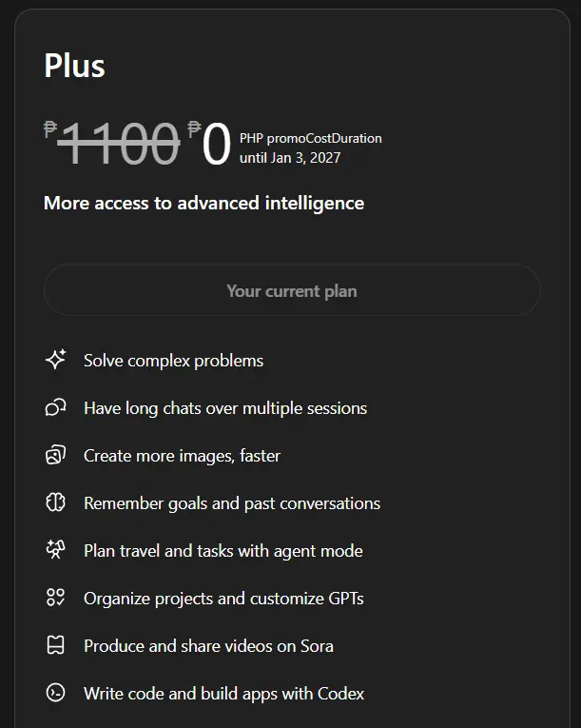Select Write code and build apps with Codex
This screenshot has height=728, width=581.
pyautogui.click(x=224, y=694)
